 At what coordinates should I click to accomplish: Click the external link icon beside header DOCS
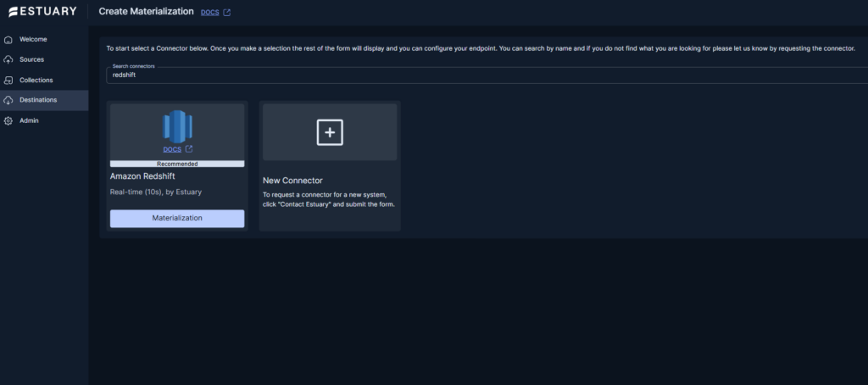[x=227, y=12]
